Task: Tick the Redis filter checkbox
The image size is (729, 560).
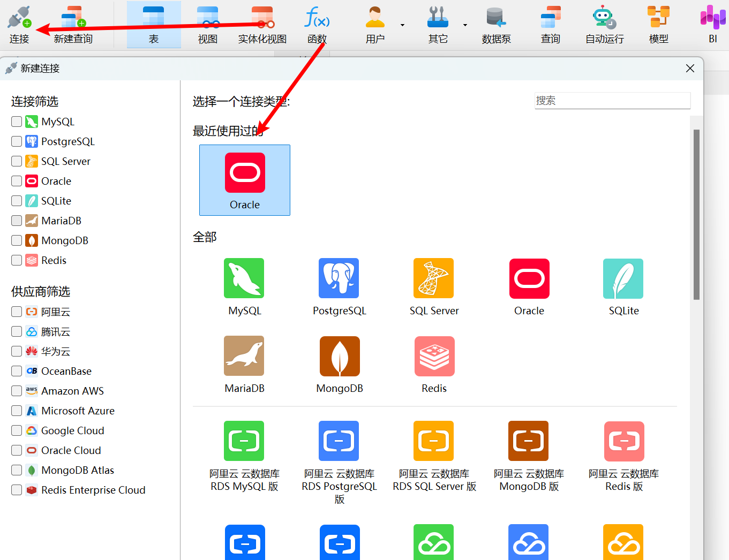Action: tap(17, 260)
